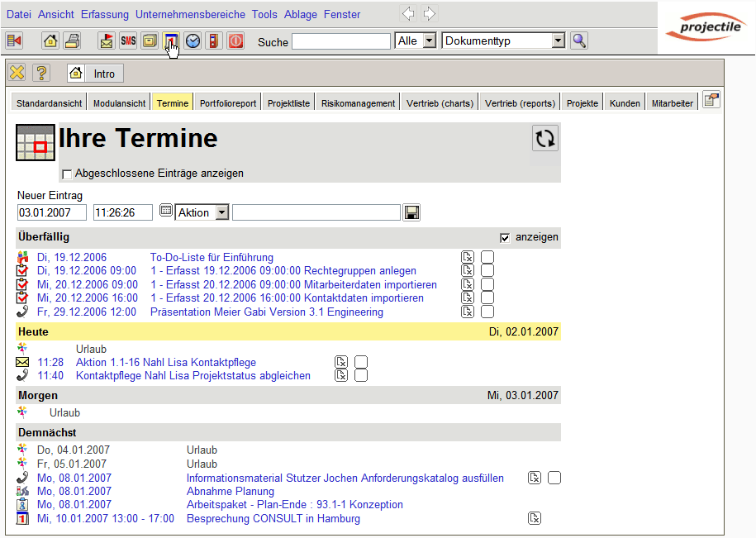Expand the 'Dokumenttyp' dropdown
Image resolution: width=756 pixels, height=538 pixels.
[558, 40]
